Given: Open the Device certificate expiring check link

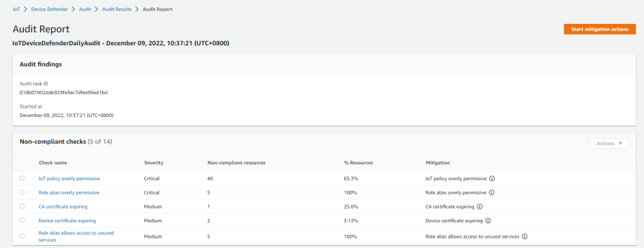Looking at the screenshot, I should coord(67,221).
